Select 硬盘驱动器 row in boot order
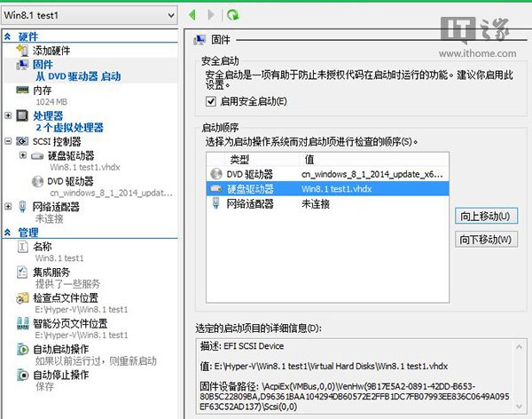The height and width of the screenshot is (419, 532). (327, 188)
